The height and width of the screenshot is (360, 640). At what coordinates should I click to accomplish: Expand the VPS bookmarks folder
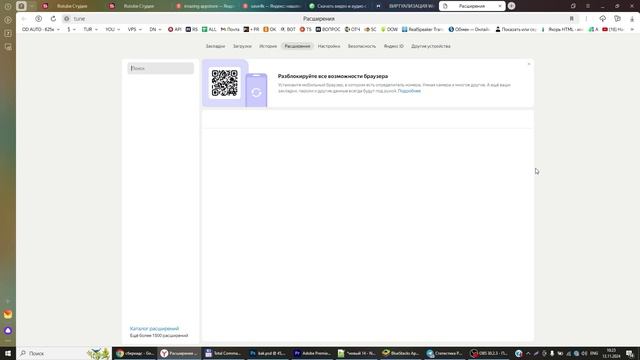click(x=134, y=29)
